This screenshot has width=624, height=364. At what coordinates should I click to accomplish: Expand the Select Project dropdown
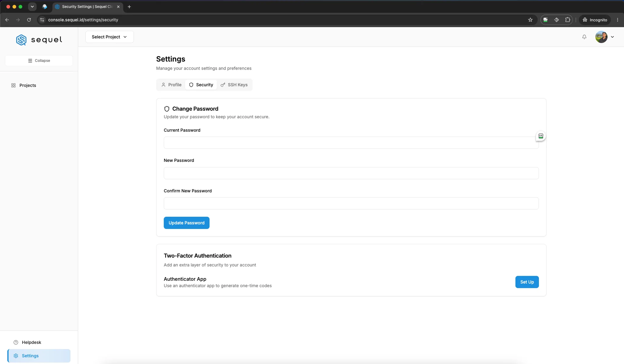click(109, 37)
